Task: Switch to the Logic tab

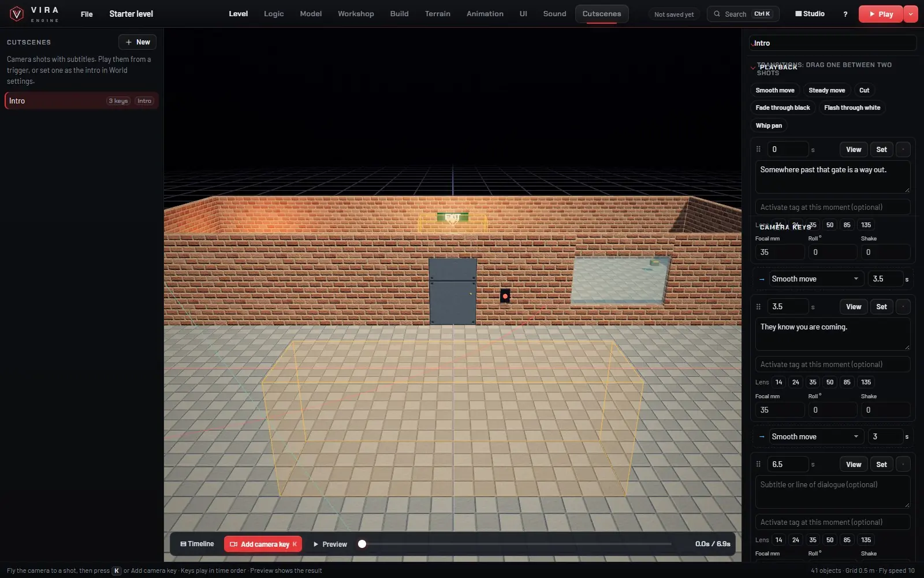Action: point(274,14)
